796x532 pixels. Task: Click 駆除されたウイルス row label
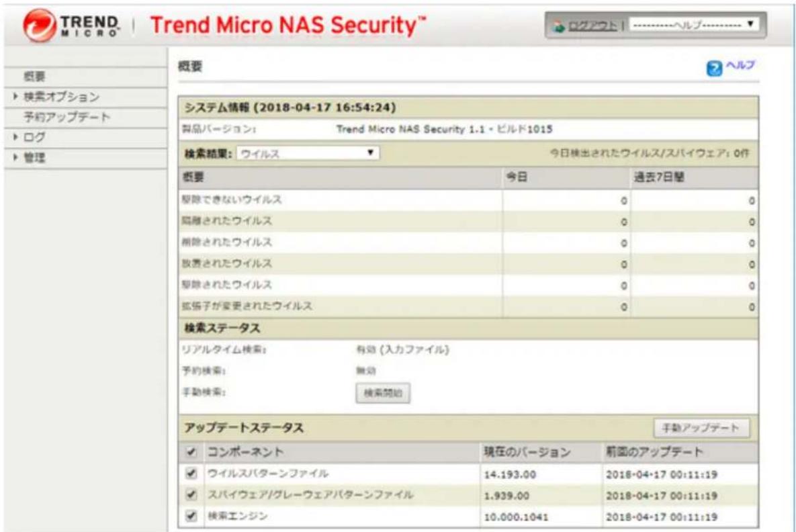click(226, 285)
